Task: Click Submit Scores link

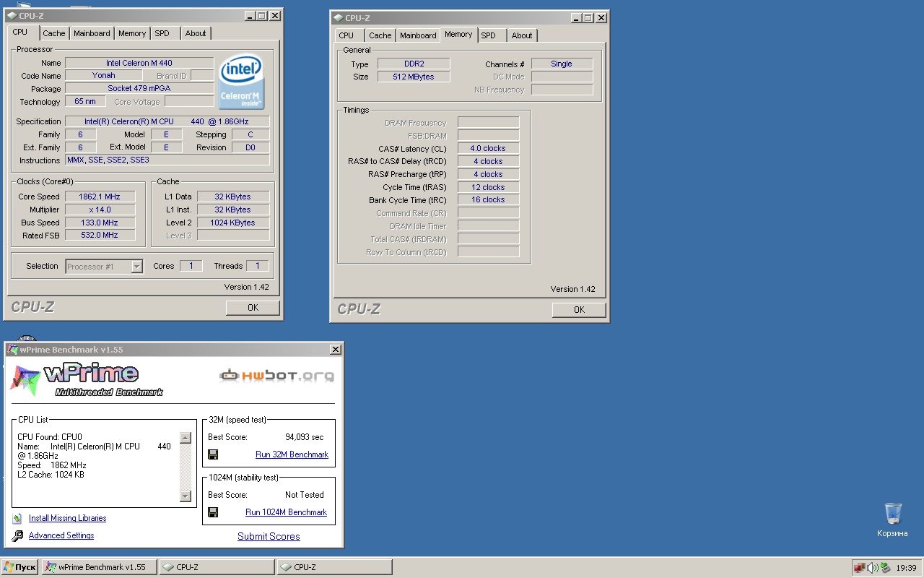Action: [x=269, y=536]
